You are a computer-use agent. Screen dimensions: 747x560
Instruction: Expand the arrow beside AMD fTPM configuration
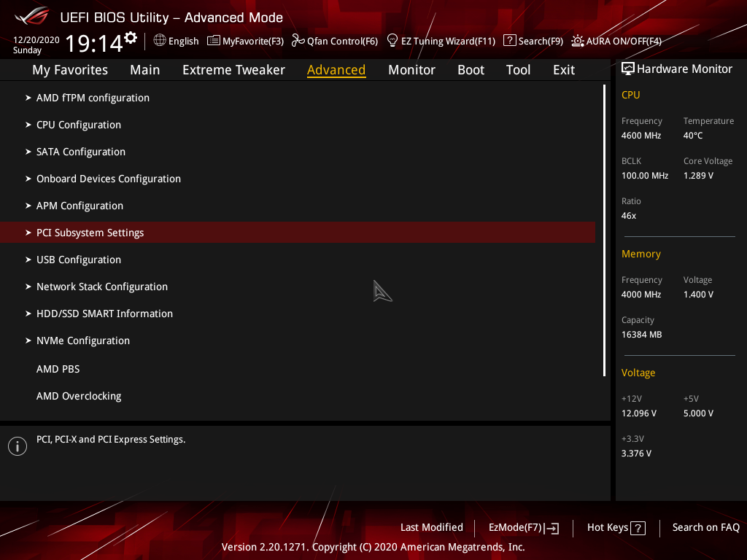click(x=28, y=98)
